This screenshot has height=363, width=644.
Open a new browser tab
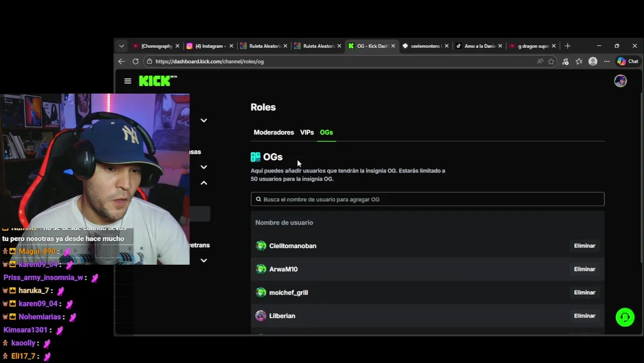tap(567, 46)
